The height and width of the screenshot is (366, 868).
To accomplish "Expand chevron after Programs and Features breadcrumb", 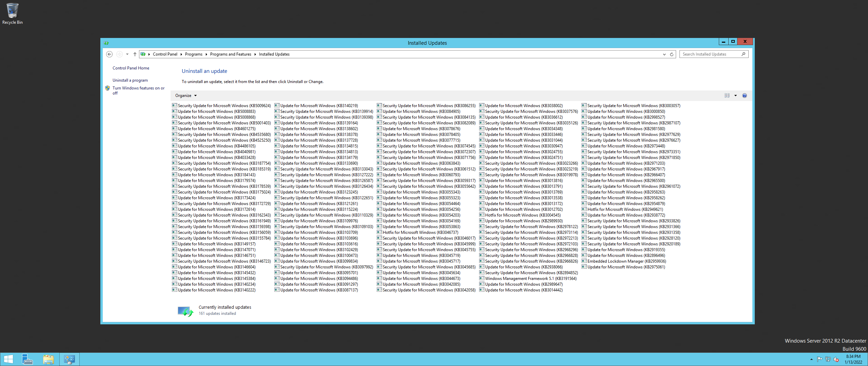I will tap(255, 54).
